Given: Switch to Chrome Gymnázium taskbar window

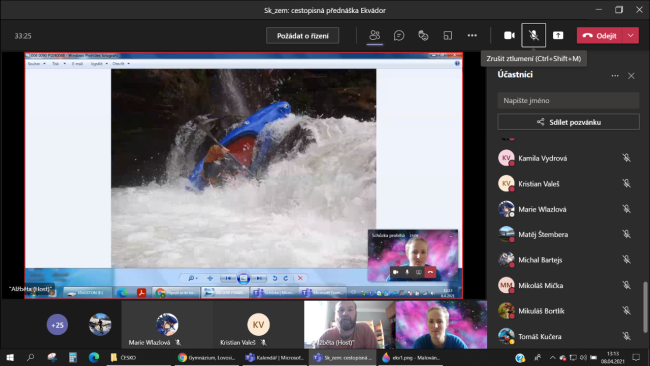Looking at the screenshot, I should [207, 358].
